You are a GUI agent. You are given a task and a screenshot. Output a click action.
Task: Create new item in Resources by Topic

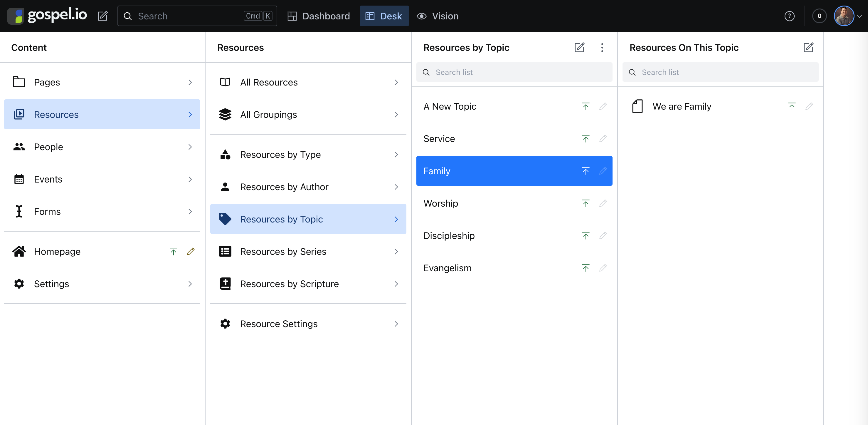pos(579,47)
